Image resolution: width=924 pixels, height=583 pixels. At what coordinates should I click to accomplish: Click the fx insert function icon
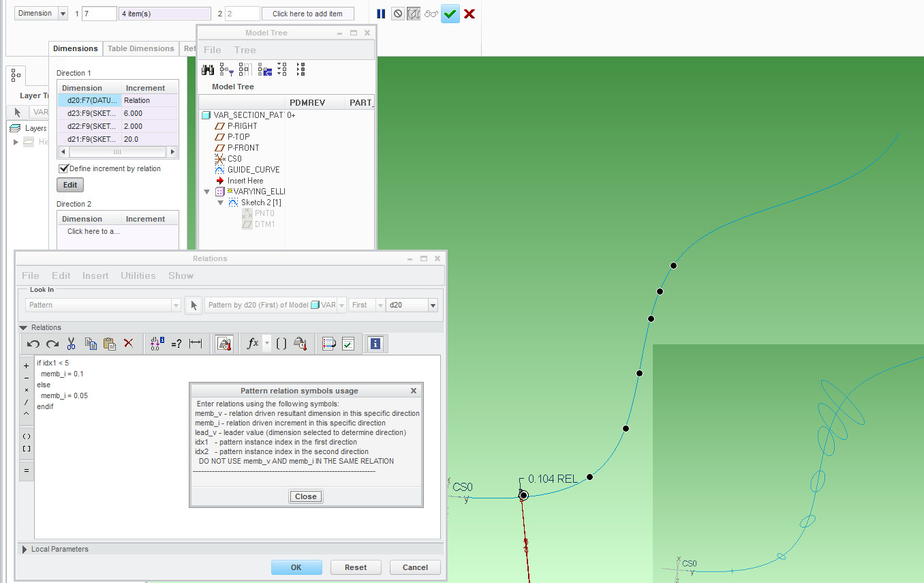click(253, 344)
